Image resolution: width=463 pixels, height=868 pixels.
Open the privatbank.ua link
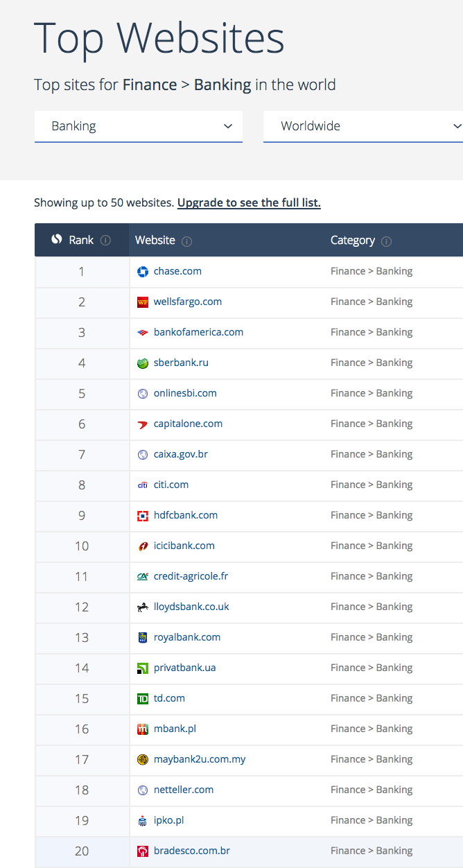tap(184, 668)
